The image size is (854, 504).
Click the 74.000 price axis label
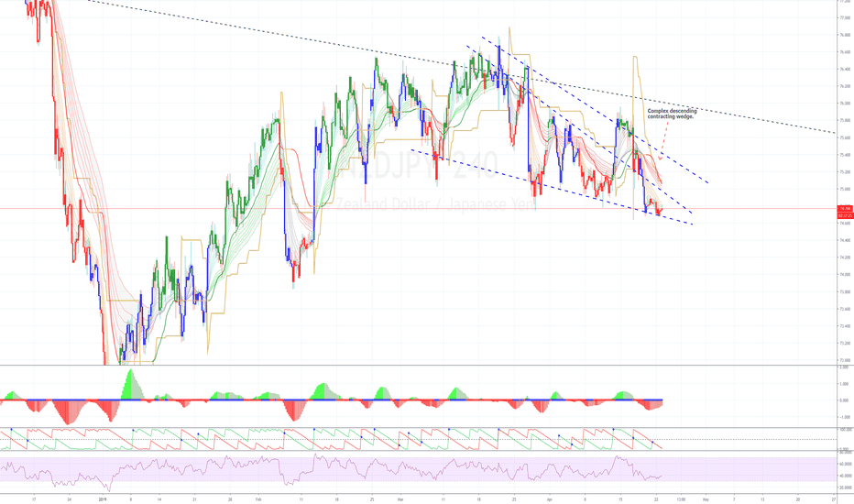[846, 275]
